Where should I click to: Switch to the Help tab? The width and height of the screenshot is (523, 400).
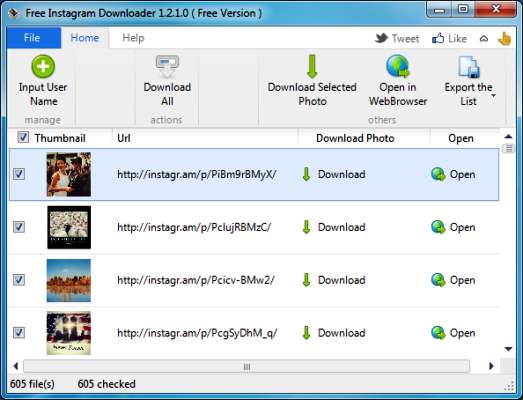(133, 38)
